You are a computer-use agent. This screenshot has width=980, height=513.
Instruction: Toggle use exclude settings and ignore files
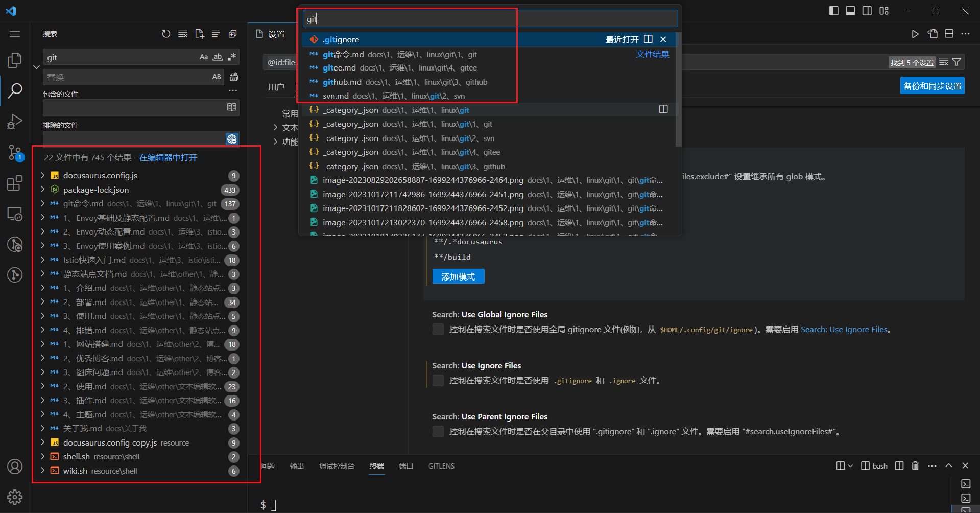tap(232, 138)
